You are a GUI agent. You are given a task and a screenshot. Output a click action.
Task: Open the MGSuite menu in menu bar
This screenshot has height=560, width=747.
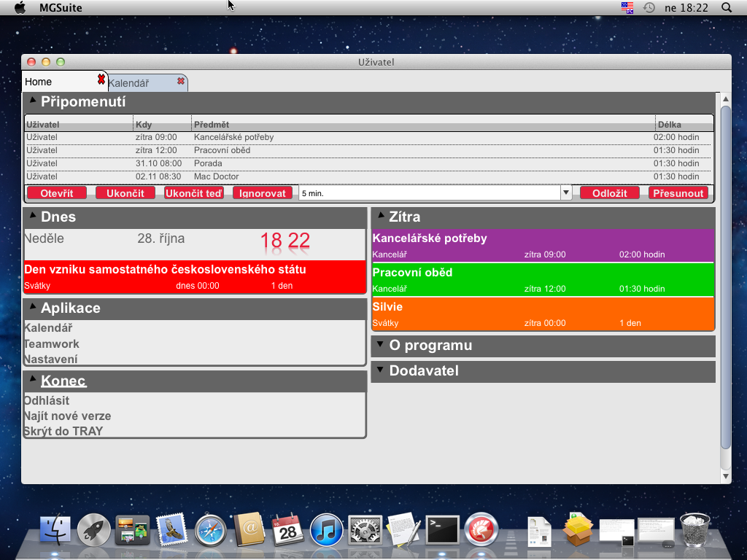[61, 7]
